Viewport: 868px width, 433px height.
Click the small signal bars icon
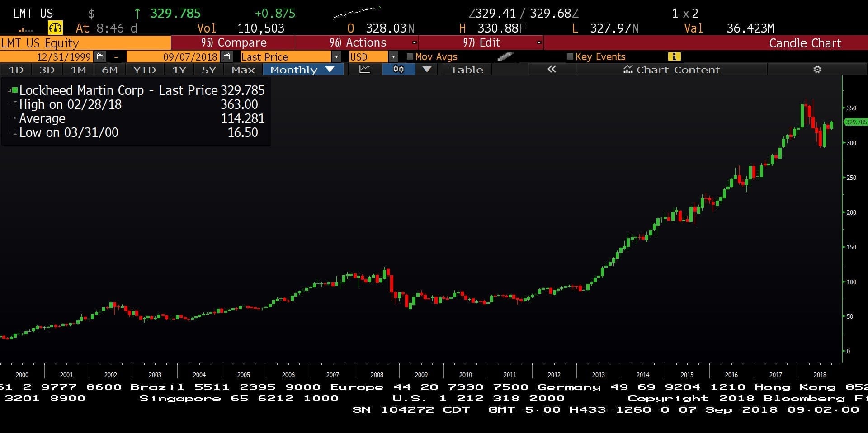tap(26, 30)
